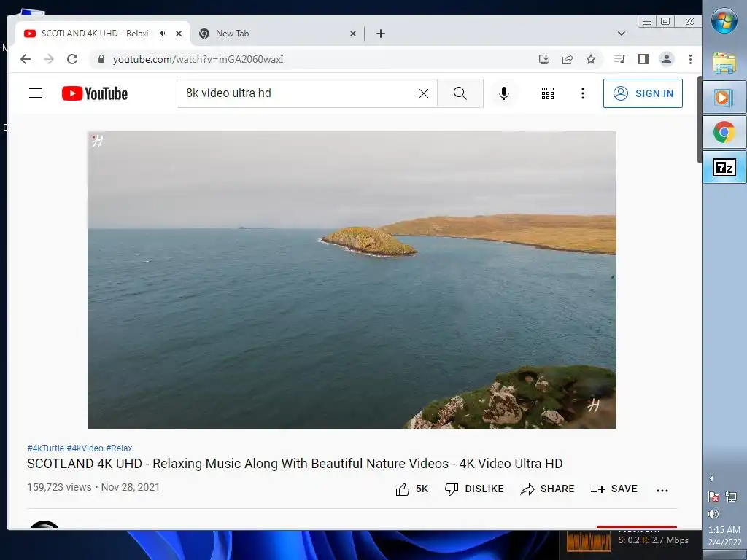Save the video to a playlist

coord(614,489)
